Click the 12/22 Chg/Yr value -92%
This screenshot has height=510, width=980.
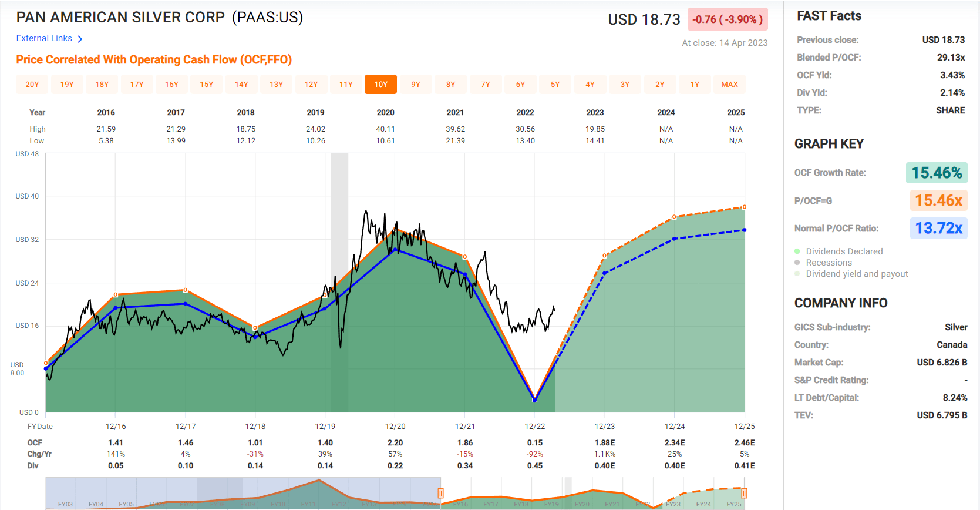point(535,454)
